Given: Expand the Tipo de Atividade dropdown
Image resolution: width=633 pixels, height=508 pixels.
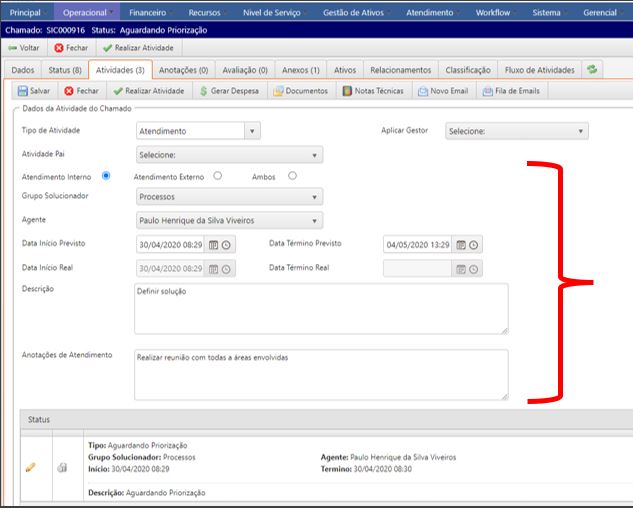Looking at the screenshot, I should click(252, 131).
